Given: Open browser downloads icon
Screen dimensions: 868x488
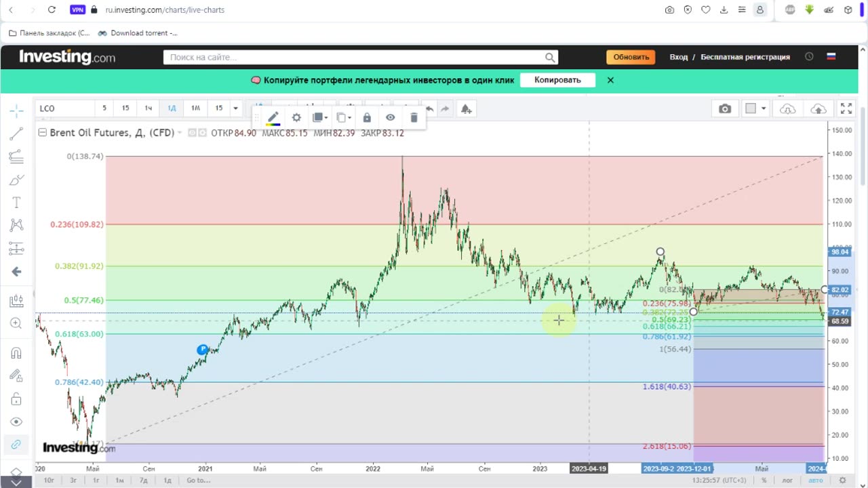Looking at the screenshot, I should coord(724,9).
